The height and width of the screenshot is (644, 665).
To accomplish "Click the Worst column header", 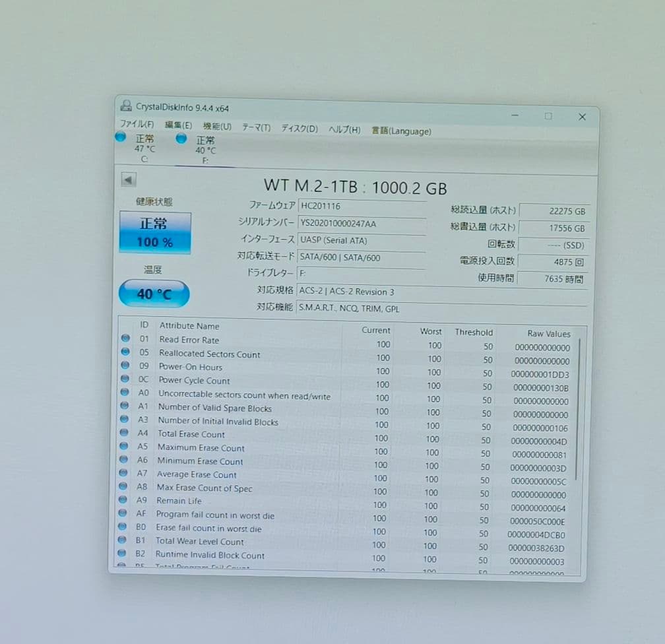I will point(430,331).
